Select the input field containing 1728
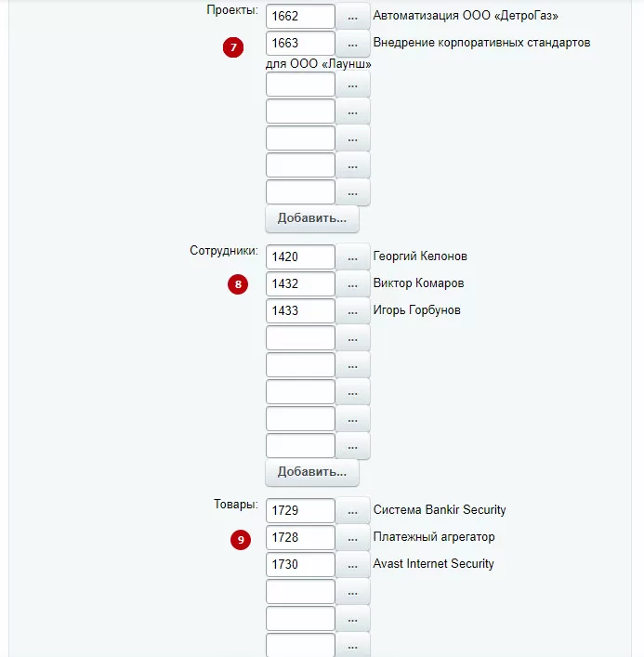The height and width of the screenshot is (657, 644). tap(300, 537)
